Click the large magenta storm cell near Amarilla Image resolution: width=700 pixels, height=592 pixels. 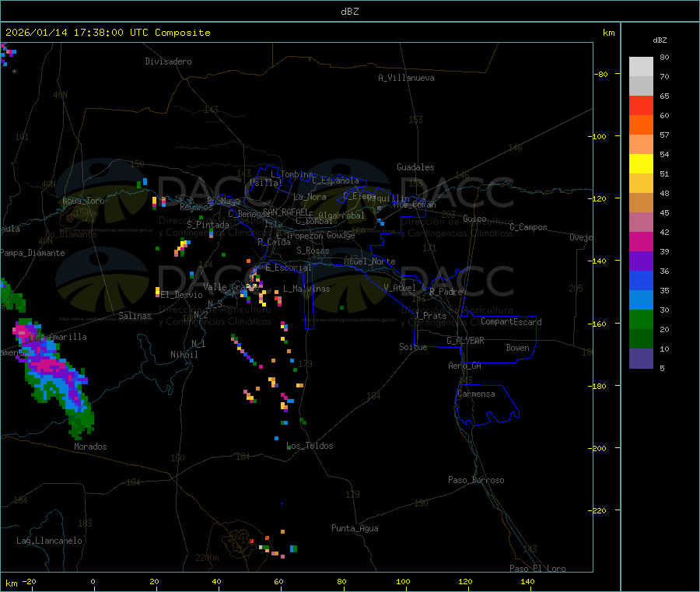(47, 364)
